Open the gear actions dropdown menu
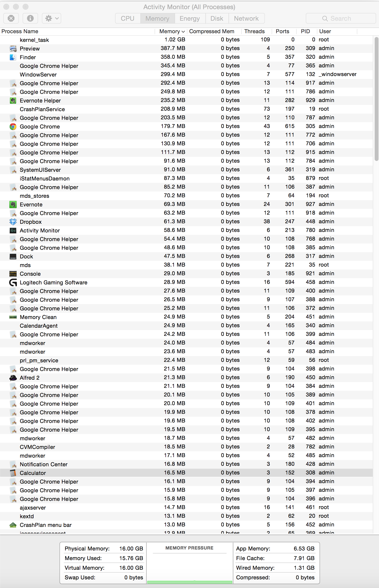This screenshot has width=379, height=588. (x=52, y=19)
